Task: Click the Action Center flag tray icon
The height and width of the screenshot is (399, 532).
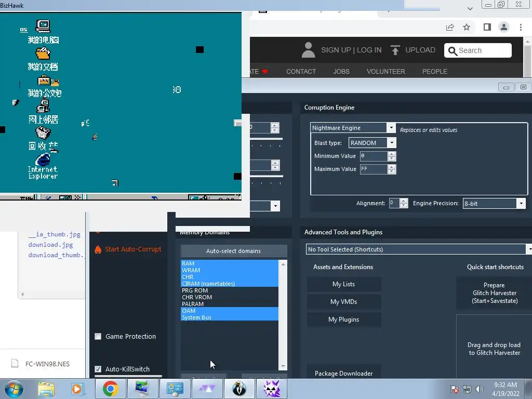Action: pyautogui.click(x=454, y=389)
